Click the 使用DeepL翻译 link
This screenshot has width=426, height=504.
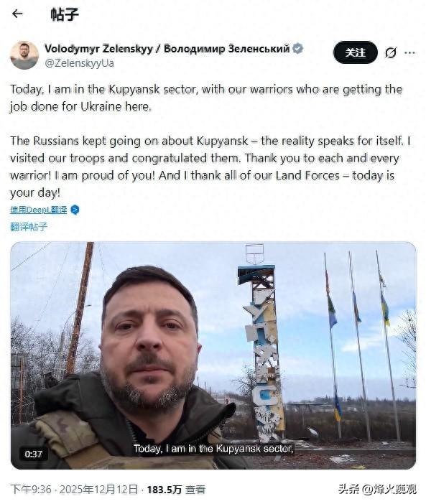pyautogui.click(x=39, y=210)
